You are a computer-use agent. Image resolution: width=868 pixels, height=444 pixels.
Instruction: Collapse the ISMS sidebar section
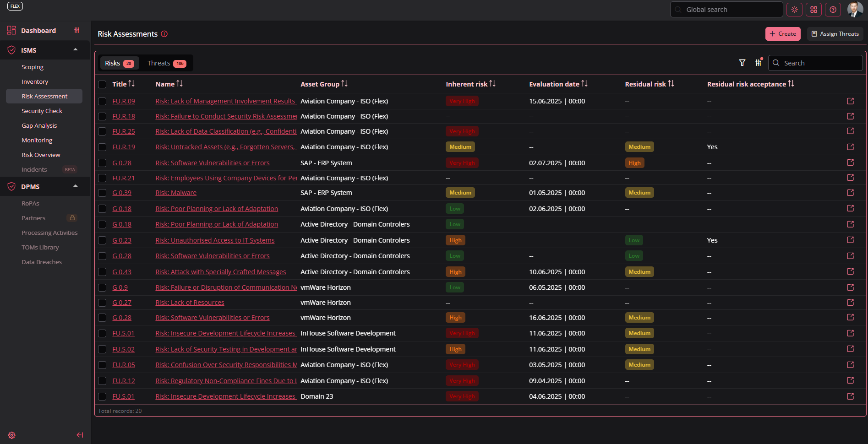[x=76, y=50]
